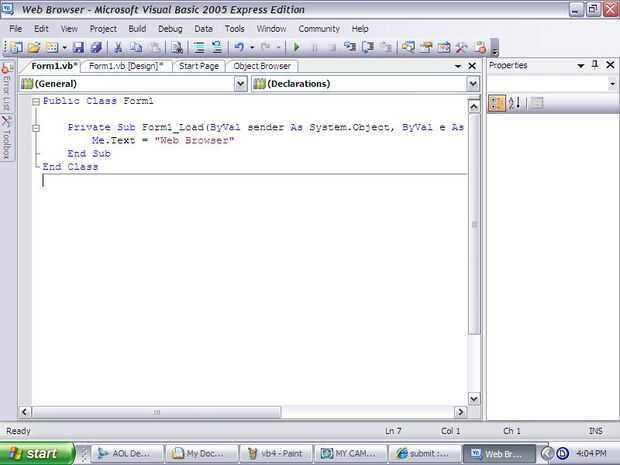Click the Step Over debug icon

[x=368, y=47]
